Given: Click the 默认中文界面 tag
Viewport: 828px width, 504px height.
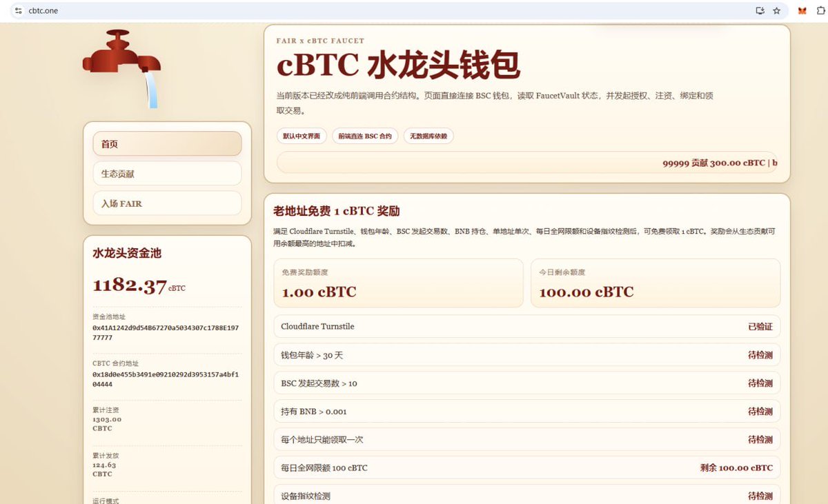Looking at the screenshot, I should coord(302,136).
